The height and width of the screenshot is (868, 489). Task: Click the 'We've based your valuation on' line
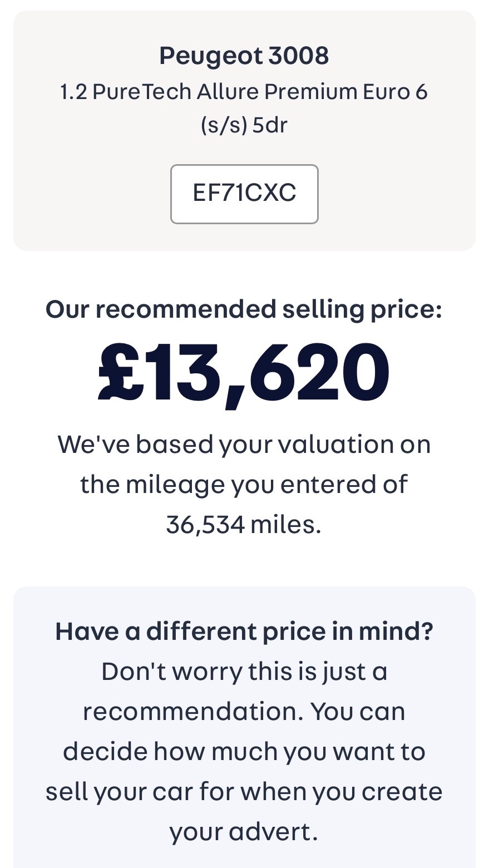point(244,445)
